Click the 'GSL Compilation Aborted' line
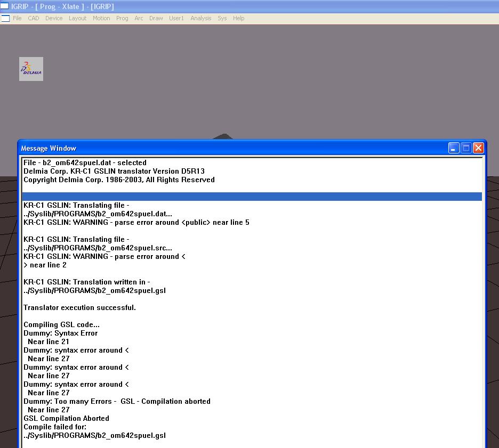Screen dimensions: 499x448 66,418
